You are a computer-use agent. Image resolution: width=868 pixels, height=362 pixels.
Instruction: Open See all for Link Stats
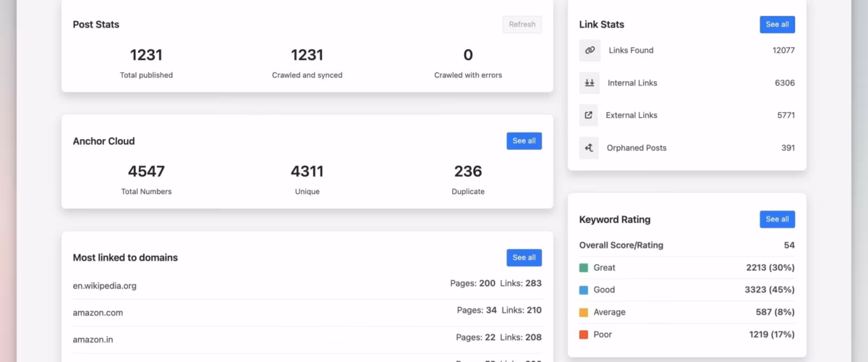pos(777,25)
